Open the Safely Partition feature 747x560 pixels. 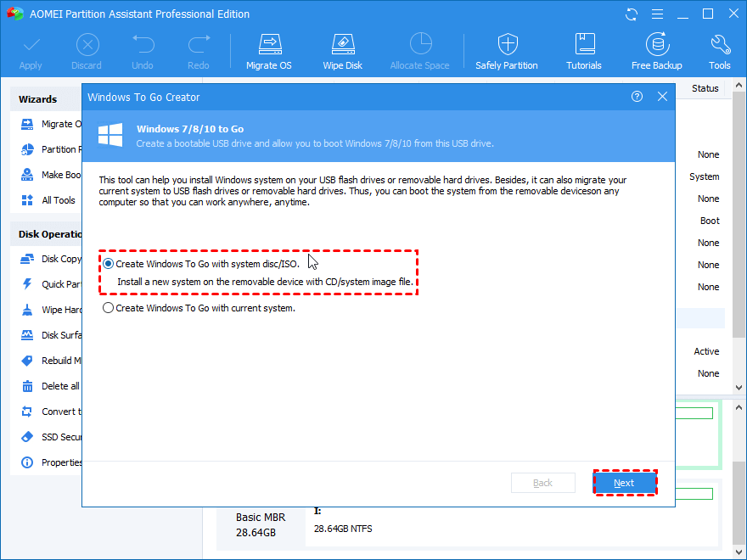point(507,52)
